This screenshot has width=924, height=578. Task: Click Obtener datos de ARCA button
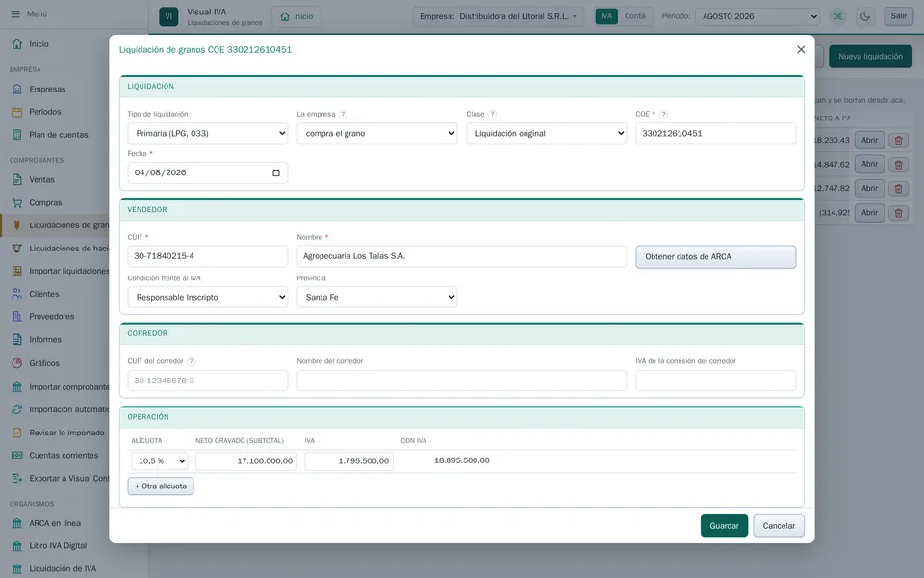715,257
